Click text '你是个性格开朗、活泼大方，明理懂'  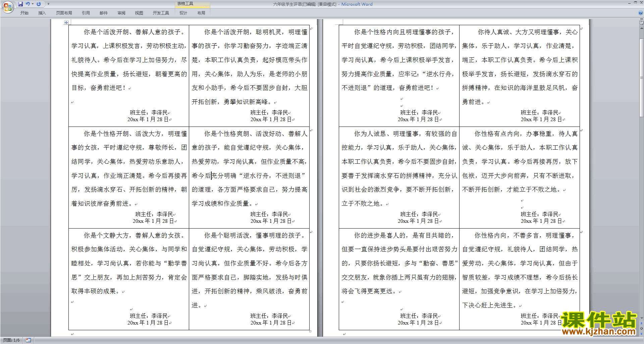[136, 134]
